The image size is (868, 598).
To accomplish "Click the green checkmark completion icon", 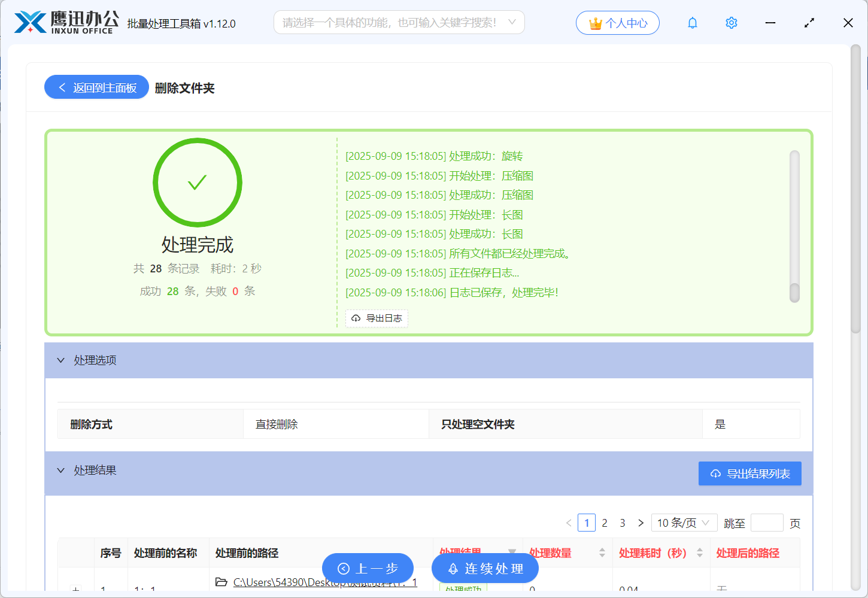I will pyautogui.click(x=198, y=183).
